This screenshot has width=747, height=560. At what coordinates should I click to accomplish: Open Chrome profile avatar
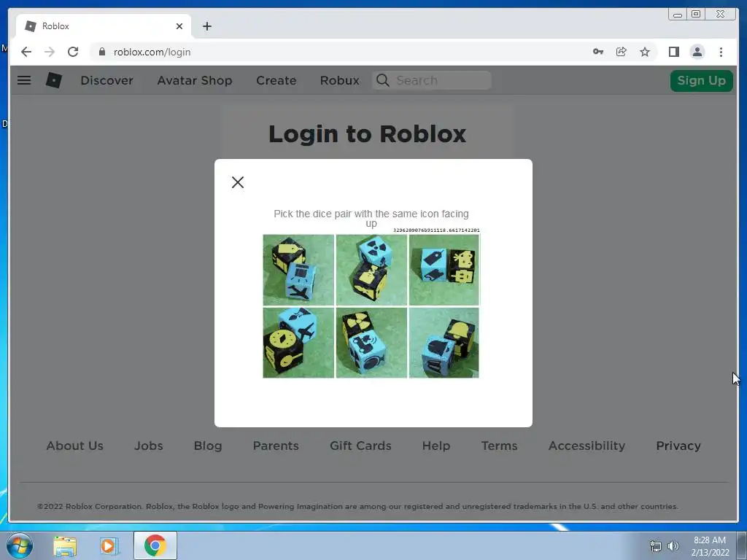click(697, 52)
